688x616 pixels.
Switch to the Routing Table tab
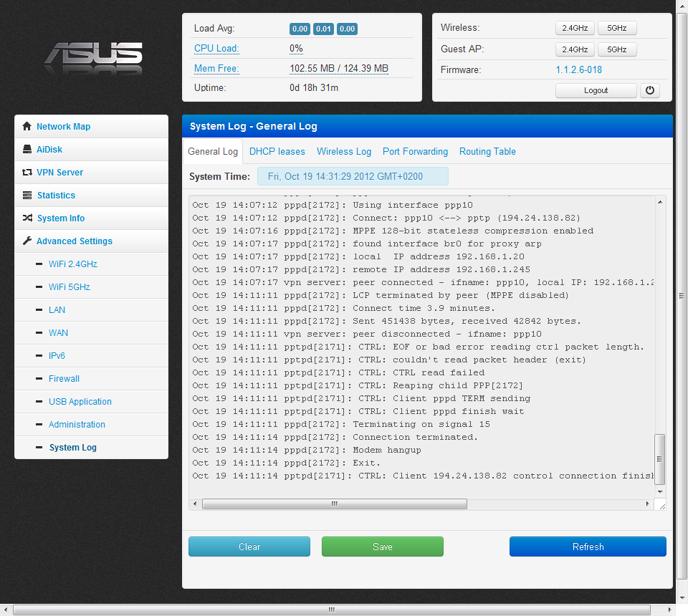tap(487, 152)
